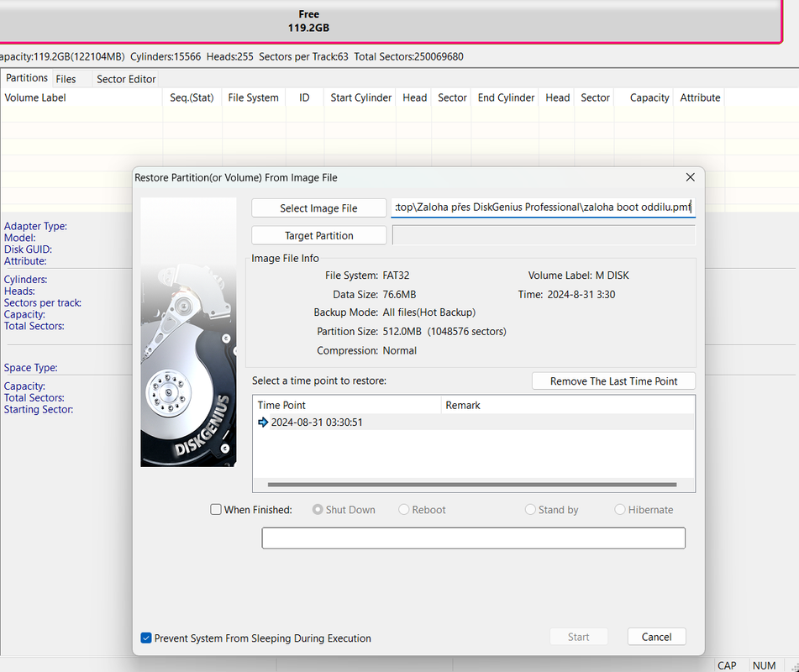Open the Partitions tab
Image resolution: width=799 pixels, height=672 pixels.
pyautogui.click(x=27, y=78)
